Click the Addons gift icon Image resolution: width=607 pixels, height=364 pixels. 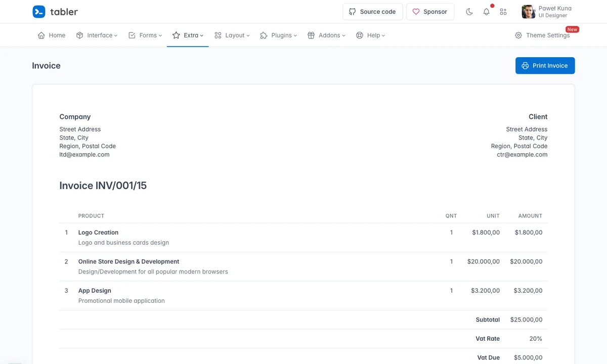pos(311,35)
